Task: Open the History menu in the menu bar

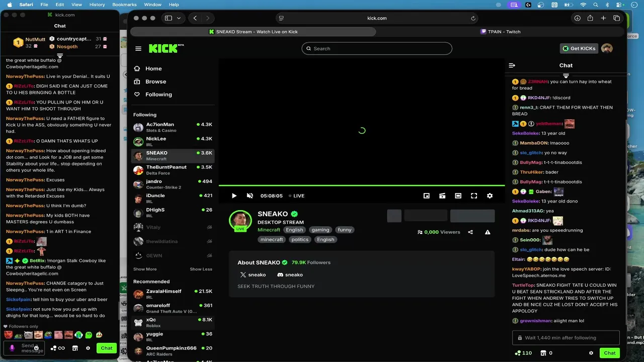Action: click(x=97, y=5)
